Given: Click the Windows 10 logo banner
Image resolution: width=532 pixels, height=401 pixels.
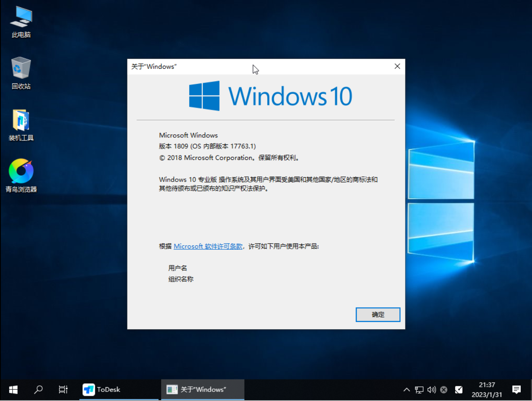Looking at the screenshot, I should (271, 96).
